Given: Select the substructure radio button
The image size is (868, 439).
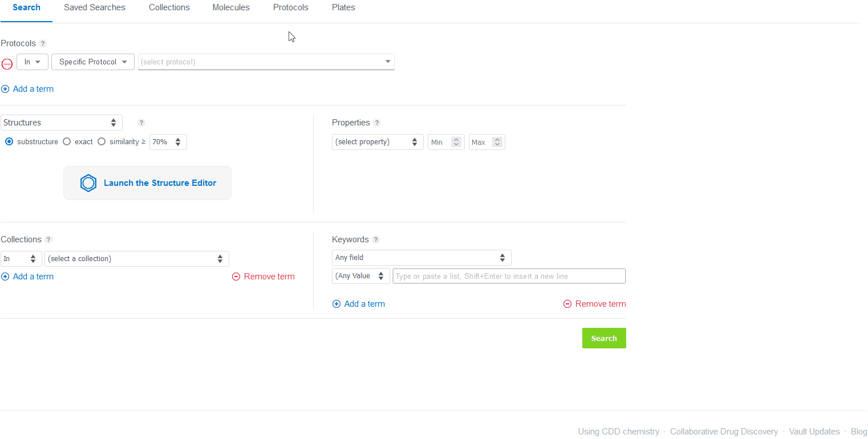Looking at the screenshot, I should tap(9, 142).
